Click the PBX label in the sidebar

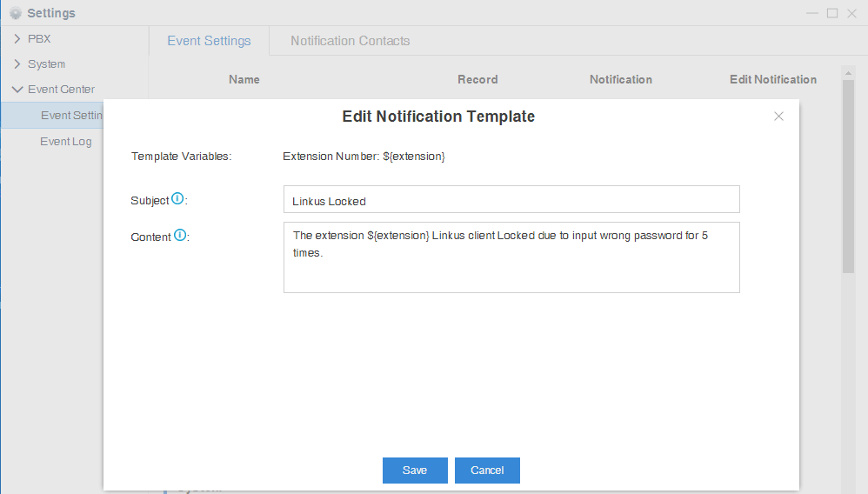tap(39, 39)
